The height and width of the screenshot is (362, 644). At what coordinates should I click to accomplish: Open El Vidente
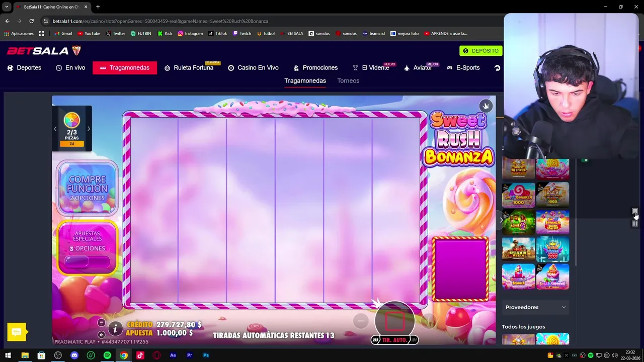(371, 68)
